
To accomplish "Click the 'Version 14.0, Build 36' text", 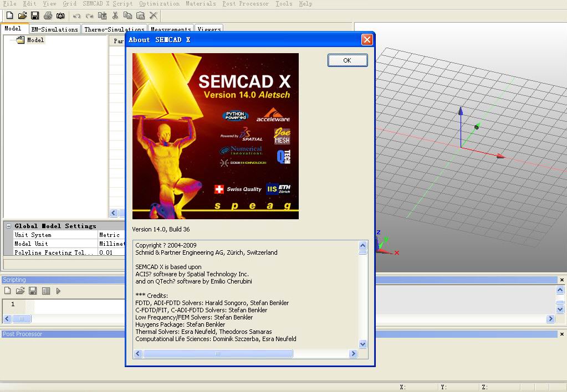I will coord(161,229).
